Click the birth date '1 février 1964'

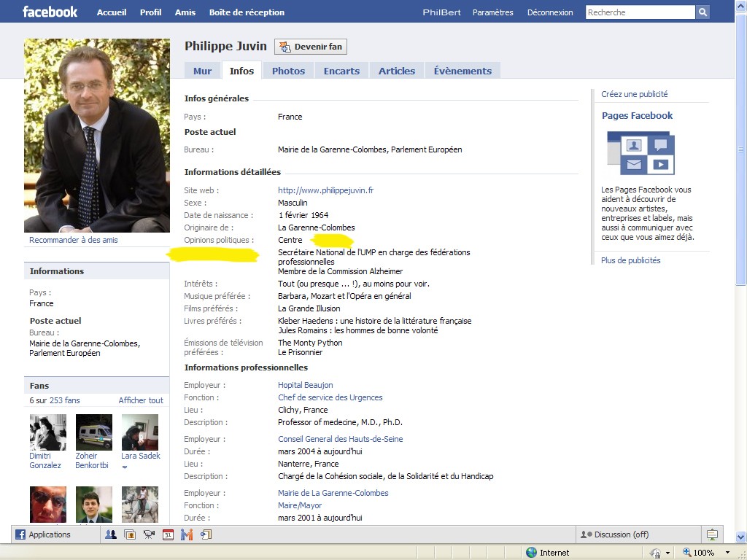click(303, 215)
